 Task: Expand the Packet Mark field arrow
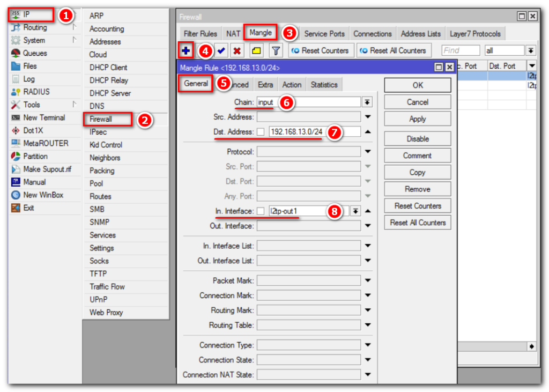coord(368,280)
